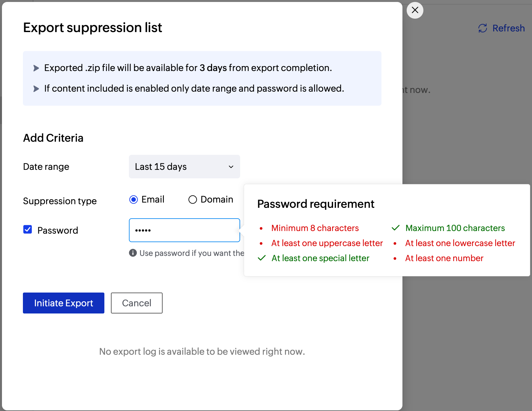Select the Export suppression list heading
The image size is (532, 411).
coord(93,27)
